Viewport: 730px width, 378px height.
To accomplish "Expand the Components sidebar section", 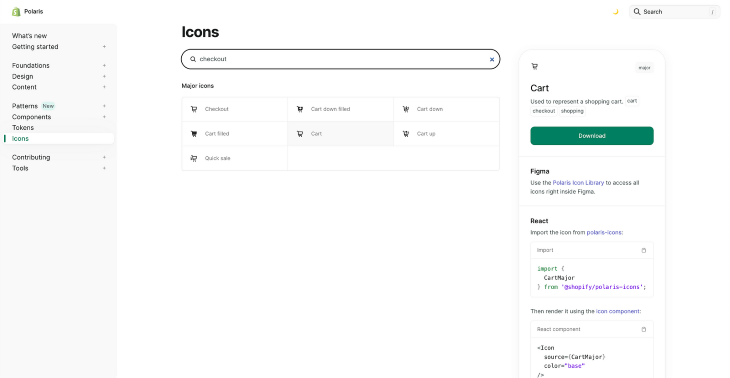I will [104, 117].
